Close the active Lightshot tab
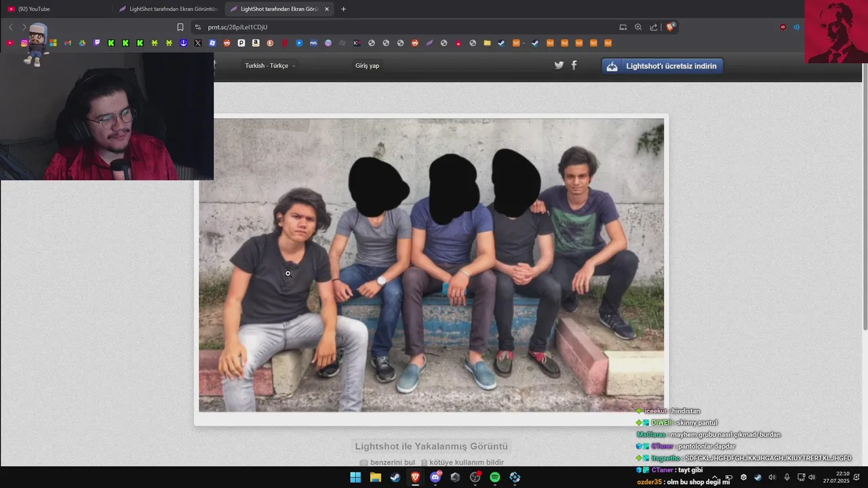The image size is (868, 488). (327, 9)
